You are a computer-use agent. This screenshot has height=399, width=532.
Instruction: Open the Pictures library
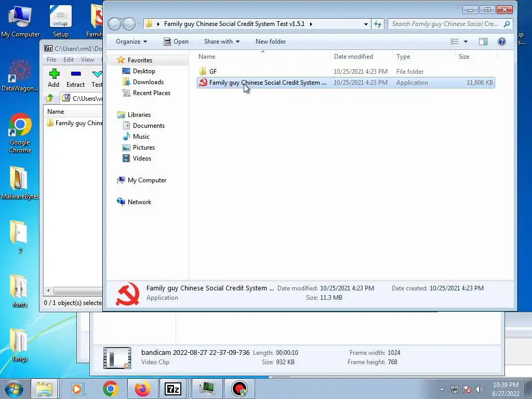pyautogui.click(x=139, y=147)
